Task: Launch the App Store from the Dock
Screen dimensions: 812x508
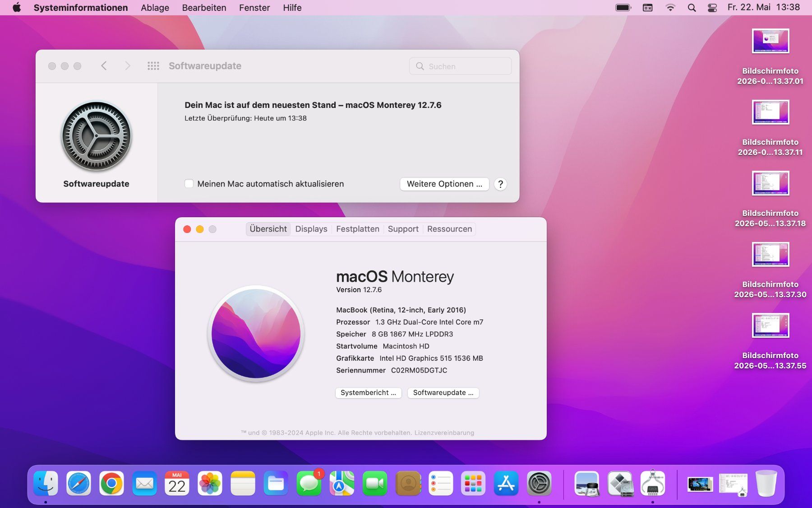Action: (506, 483)
